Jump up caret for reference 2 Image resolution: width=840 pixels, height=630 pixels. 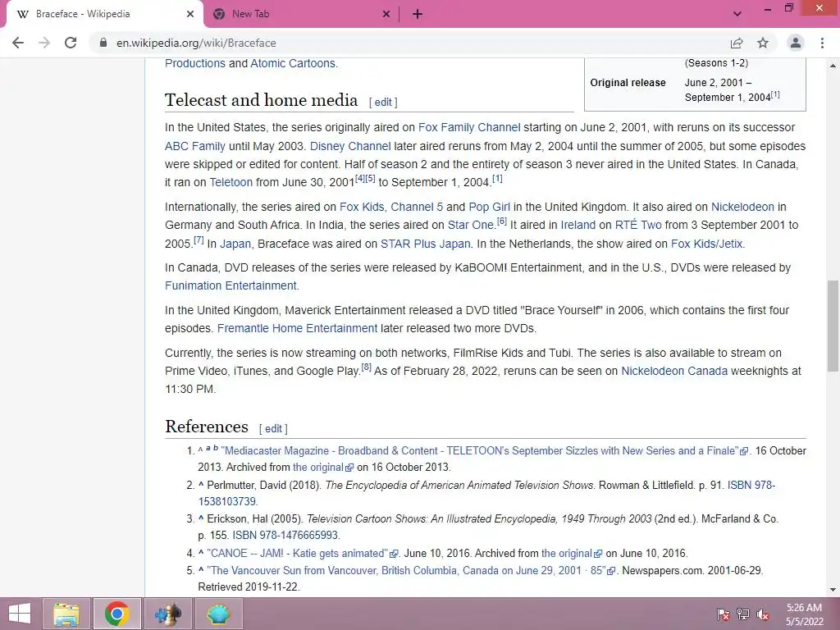point(201,486)
